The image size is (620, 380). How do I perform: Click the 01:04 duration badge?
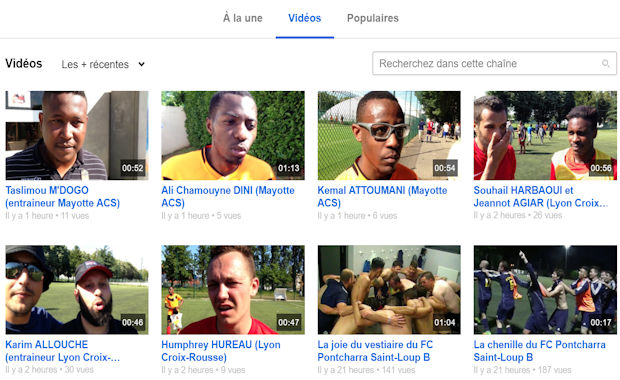pos(445,322)
